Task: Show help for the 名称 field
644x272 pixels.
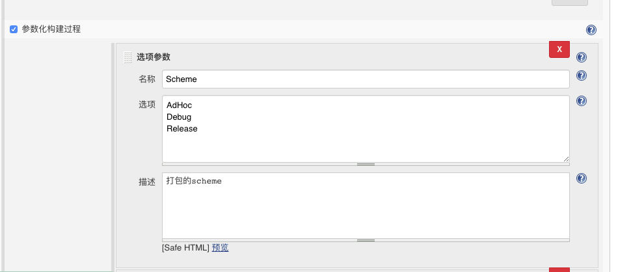Action: click(582, 75)
